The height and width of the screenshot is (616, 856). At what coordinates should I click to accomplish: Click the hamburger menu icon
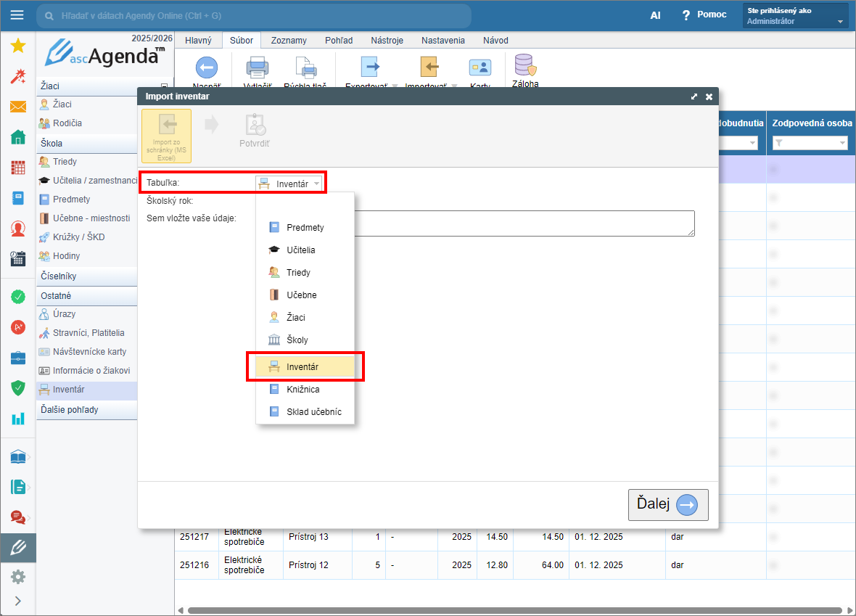[17, 15]
